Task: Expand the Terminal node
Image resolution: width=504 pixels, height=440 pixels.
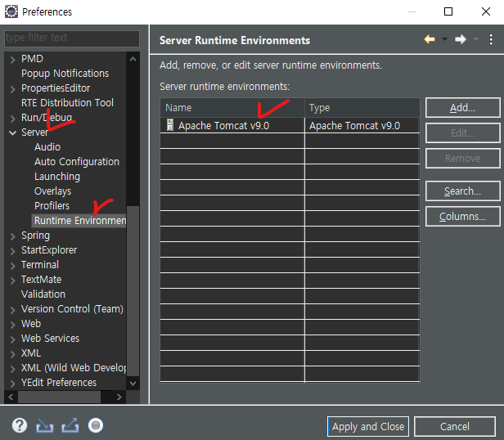Action: 12,266
